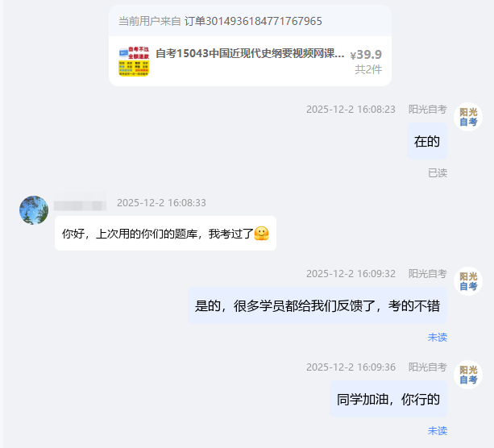Viewport: 494px width, 448px height.
Task: Click the 阳光自考 avatar beside 在的 message
Action: click(468, 117)
